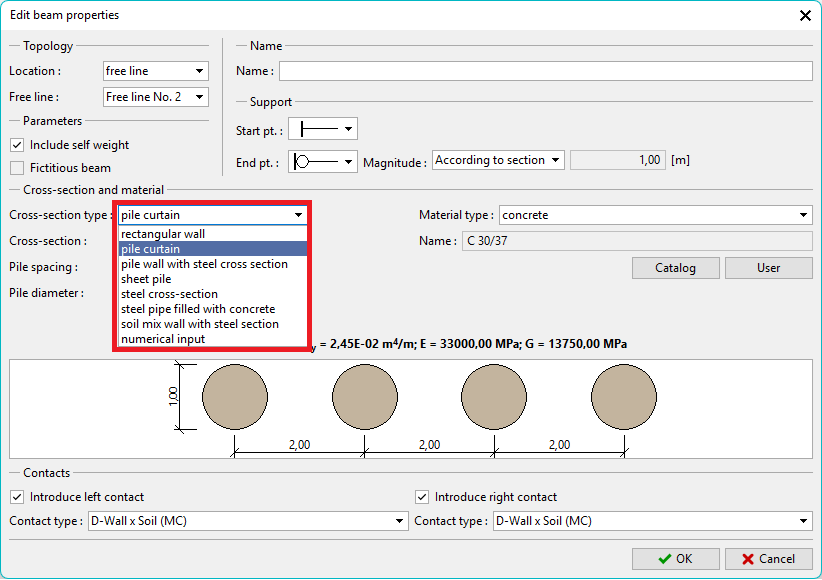Open the Magnitude According to section dropdown
Image resolution: width=822 pixels, height=580 pixels.
498,160
